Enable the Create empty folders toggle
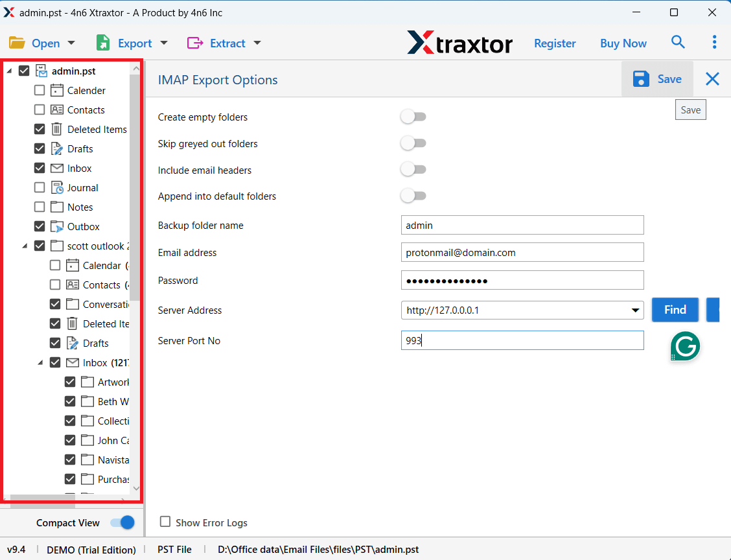Screen dimensions: 731x560 point(413,117)
